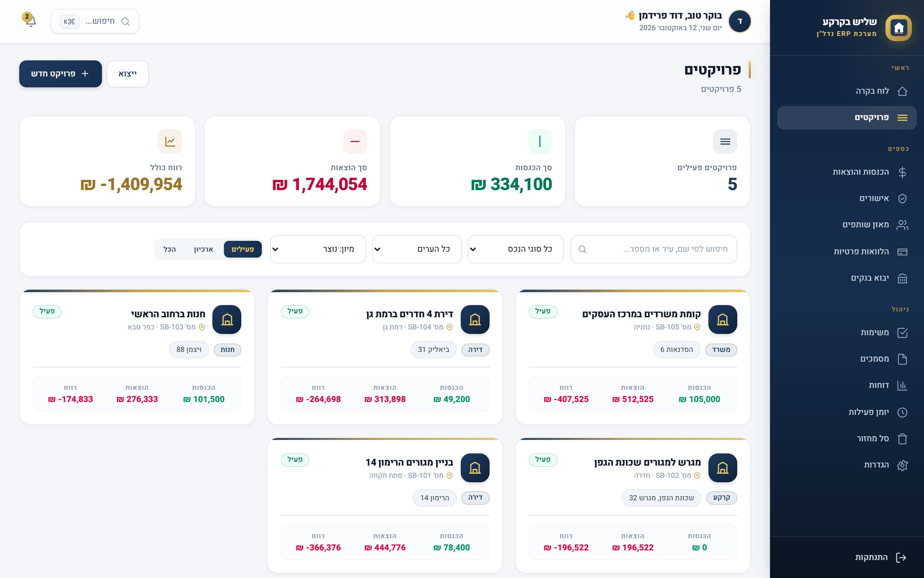
Task: Select the פעילים filter segment
Action: [243, 249]
